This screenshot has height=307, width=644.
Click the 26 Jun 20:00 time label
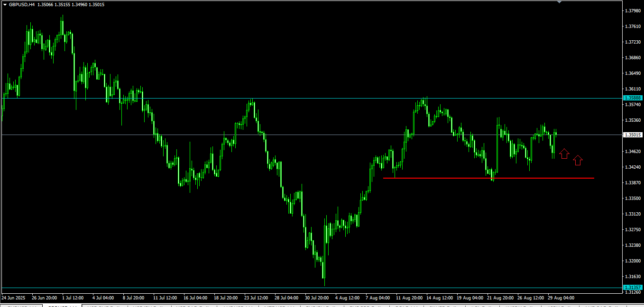[x=44, y=298]
